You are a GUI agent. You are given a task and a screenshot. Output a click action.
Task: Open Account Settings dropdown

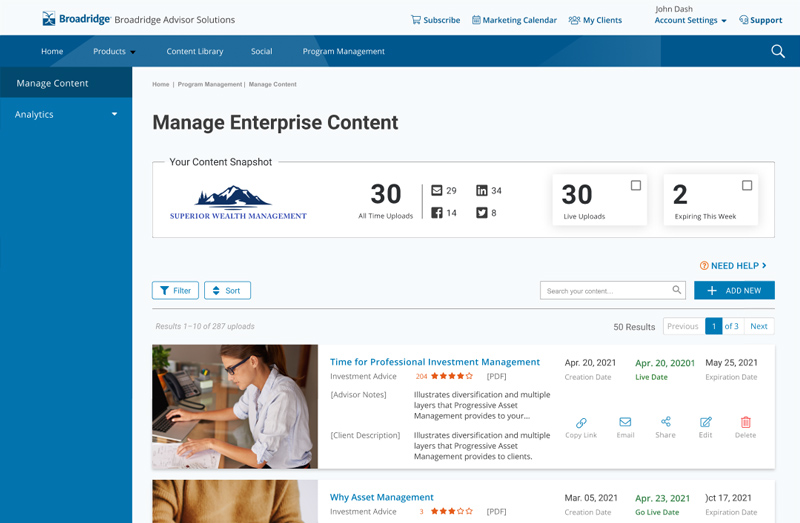click(x=690, y=20)
